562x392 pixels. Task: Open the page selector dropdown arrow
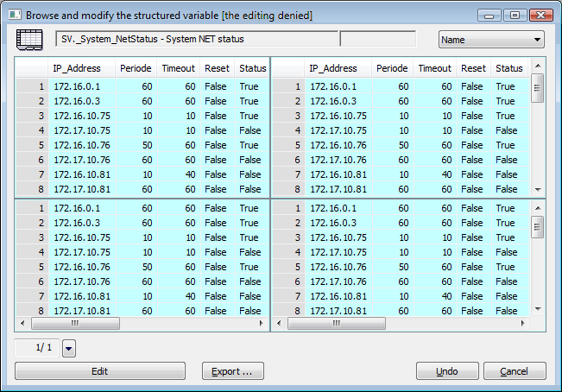click(x=70, y=348)
